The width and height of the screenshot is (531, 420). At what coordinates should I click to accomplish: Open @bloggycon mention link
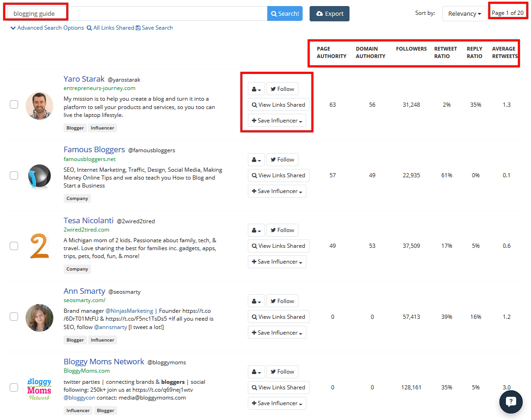[x=79, y=398]
